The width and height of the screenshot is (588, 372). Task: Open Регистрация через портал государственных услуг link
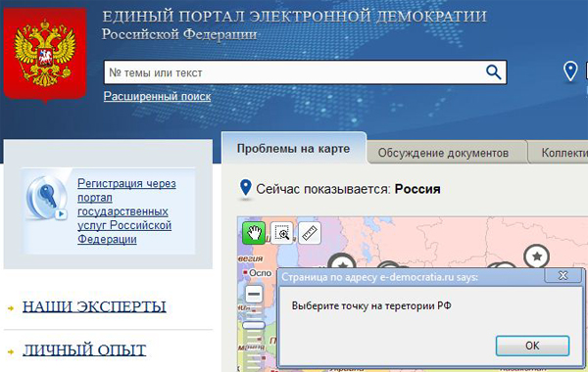(x=124, y=211)
